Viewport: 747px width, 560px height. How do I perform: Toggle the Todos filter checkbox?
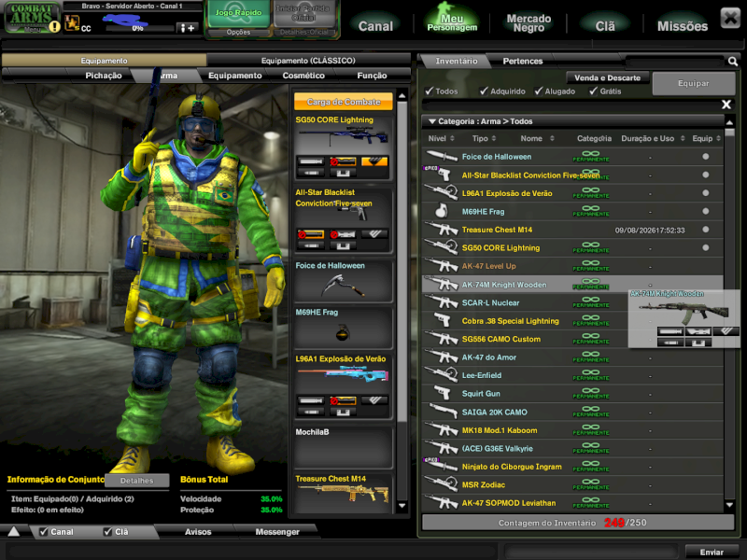tap(430, 91)
